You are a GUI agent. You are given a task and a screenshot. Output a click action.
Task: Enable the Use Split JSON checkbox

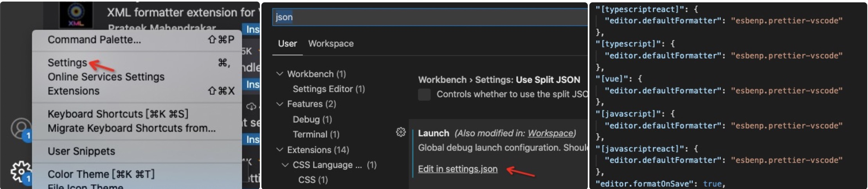pyautogui.click(x=424, y=94)
